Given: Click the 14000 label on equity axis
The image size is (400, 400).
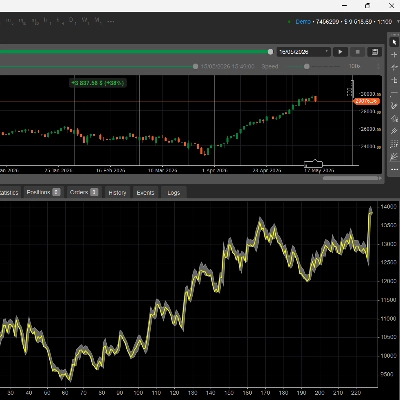Looking at the screenshot, I should tap(389, 207).
